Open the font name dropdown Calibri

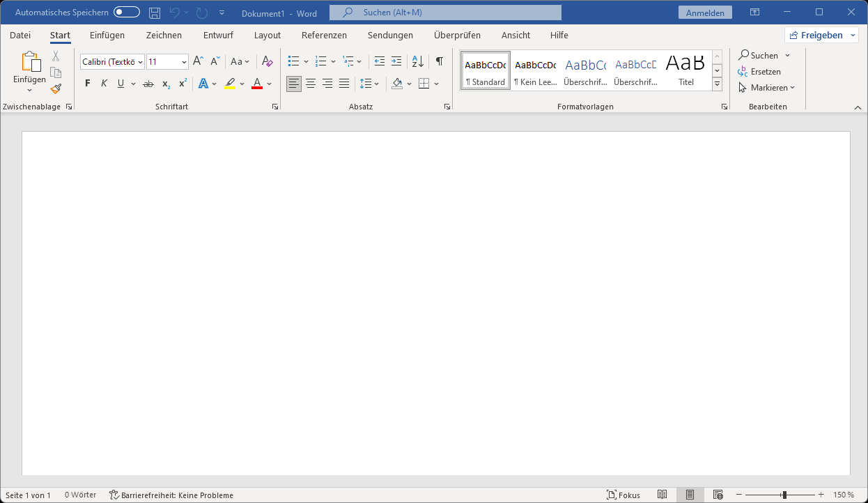(140, 62)
